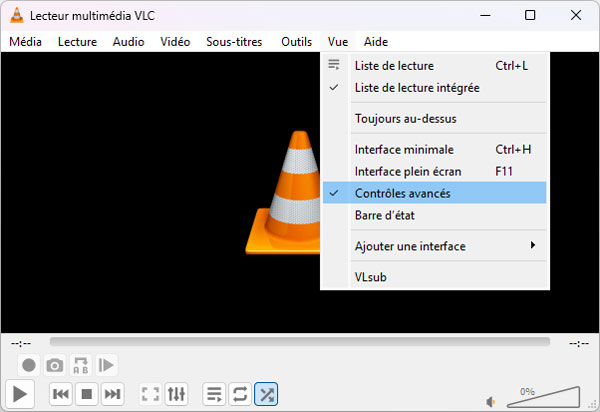
Task: Skip to the previous track
Action: click(61, 394)
